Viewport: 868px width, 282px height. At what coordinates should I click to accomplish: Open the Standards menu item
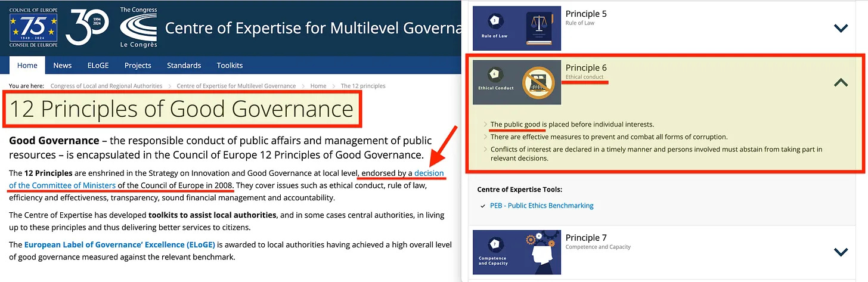point(184,66)
